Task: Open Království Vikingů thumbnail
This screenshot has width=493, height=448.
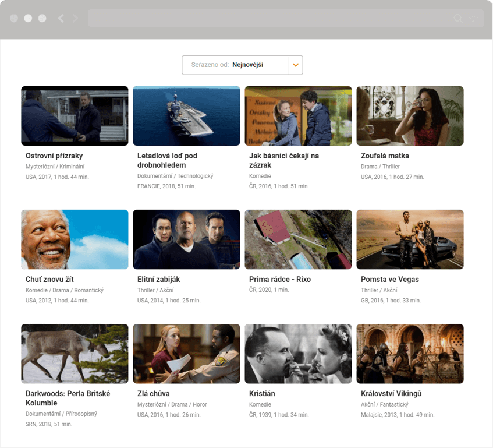Action: pyautogui.click(x=410, y=354)
